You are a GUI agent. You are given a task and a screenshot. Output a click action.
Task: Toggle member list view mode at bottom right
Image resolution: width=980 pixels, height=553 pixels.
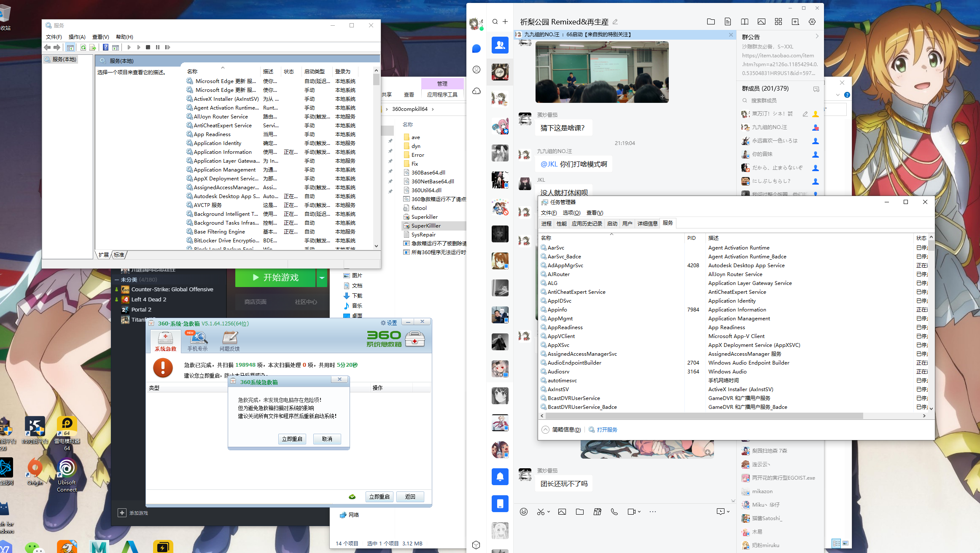[x=836, y=543]
